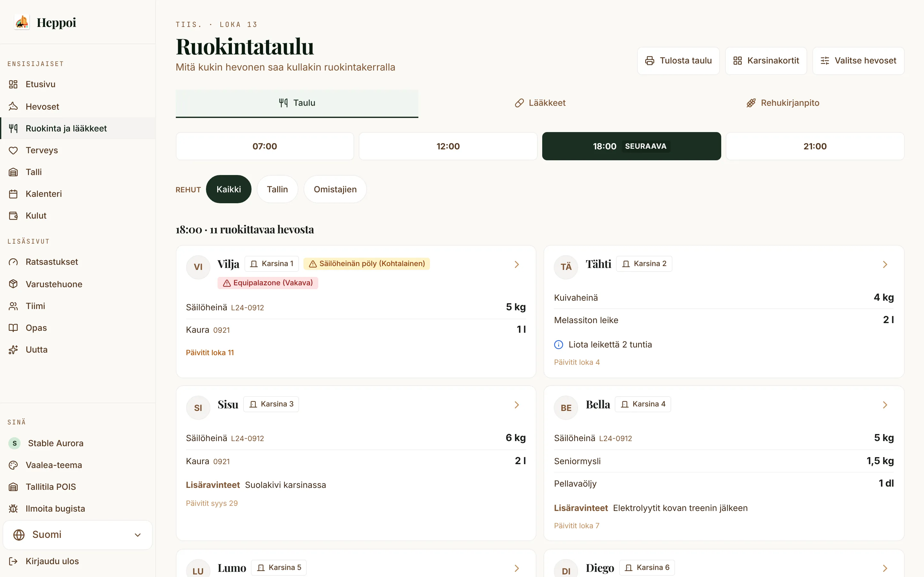
Task: Click the Kirjaudu ulos logout icon
Action: point(13,561)
